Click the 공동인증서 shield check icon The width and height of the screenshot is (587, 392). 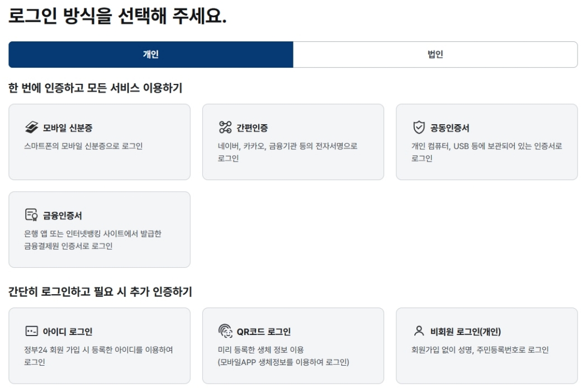[x=419, y=127]
